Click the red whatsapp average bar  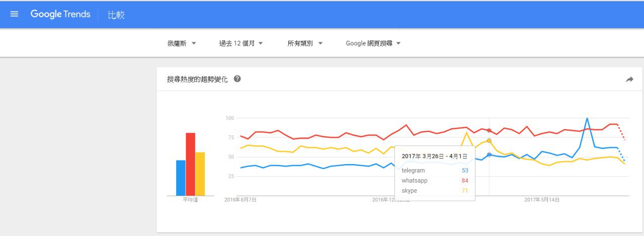pyautogui.click(x=190, y=164)
